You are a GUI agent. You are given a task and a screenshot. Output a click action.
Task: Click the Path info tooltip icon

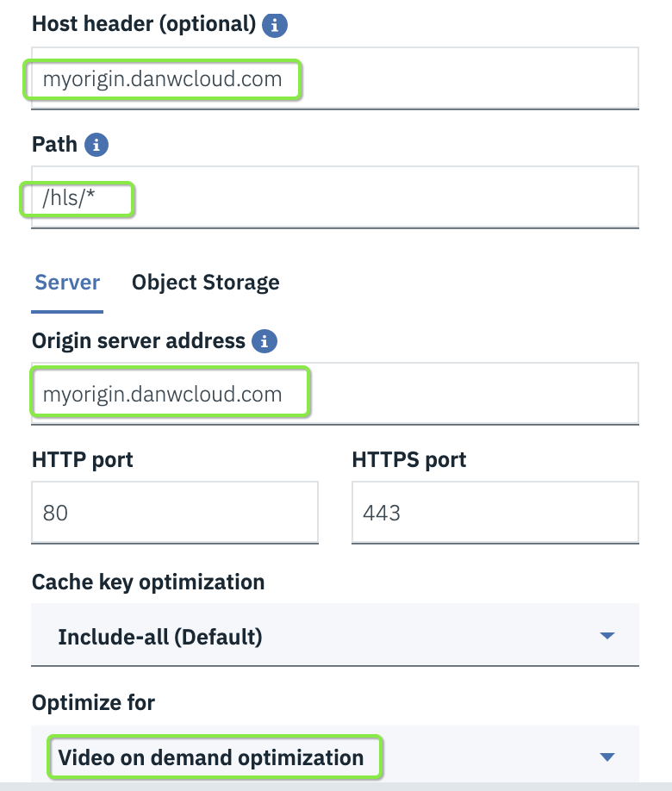pos(95,144)
